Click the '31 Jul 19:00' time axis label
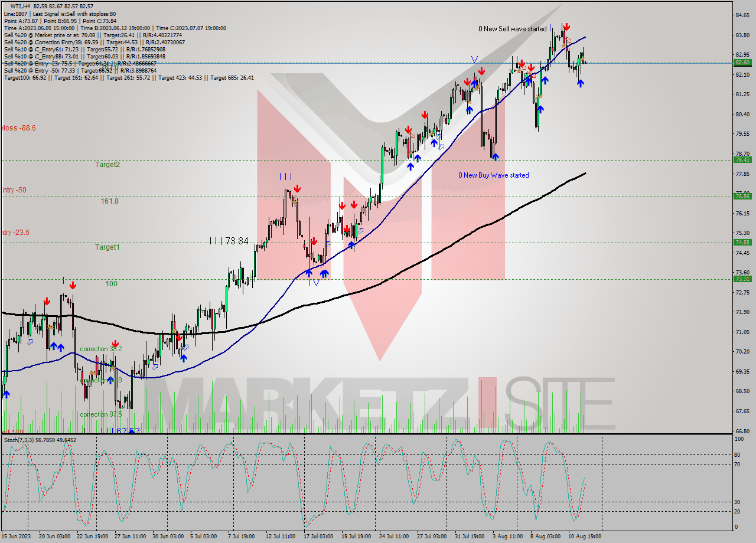756x543 pixels. click(x=470, y=537)
